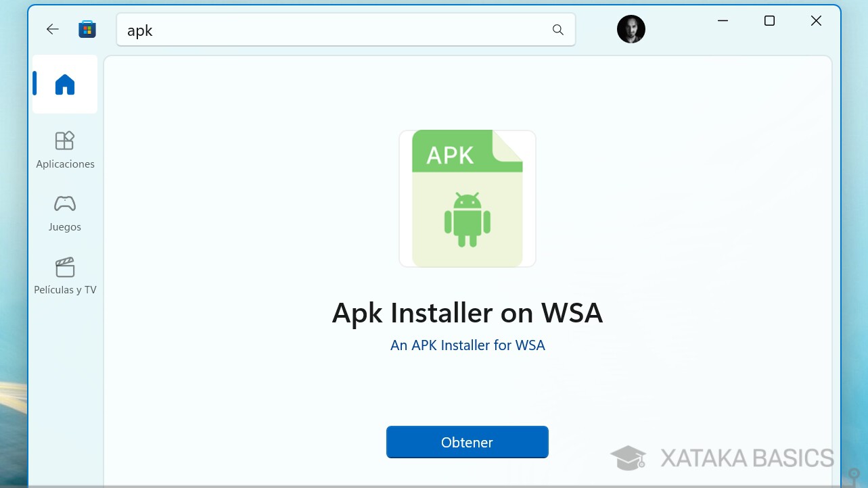The width and height of the screenshot is (868, 488).
Task: Click Obtener to get the app
Action: click(467, 441)
